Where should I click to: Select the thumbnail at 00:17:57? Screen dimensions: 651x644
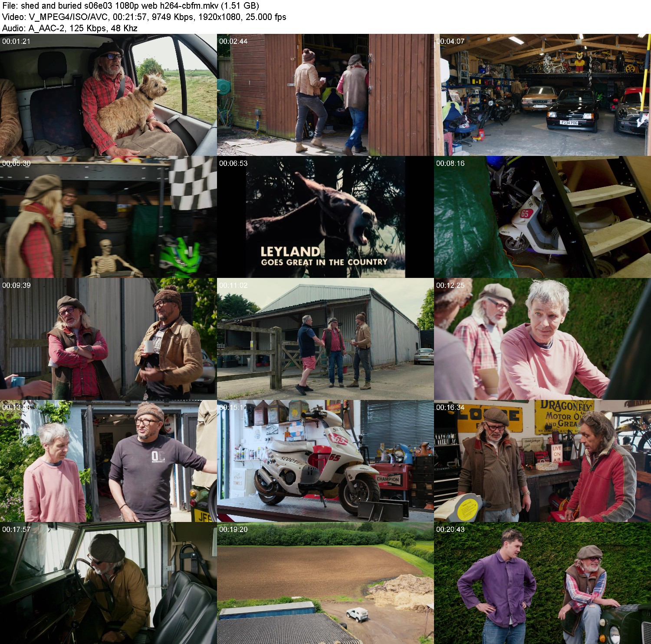point(108,583)
